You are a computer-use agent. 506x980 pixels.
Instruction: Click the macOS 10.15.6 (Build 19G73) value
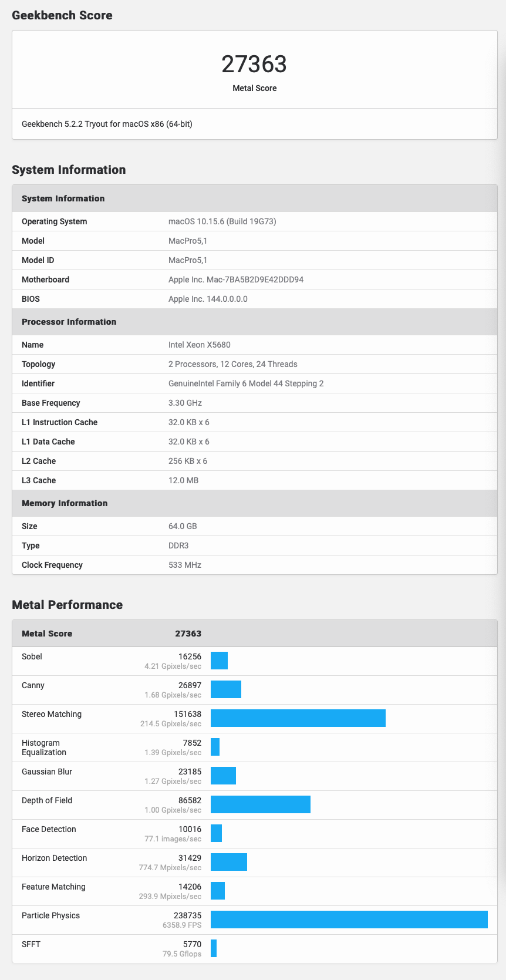(x=222, y=221)
